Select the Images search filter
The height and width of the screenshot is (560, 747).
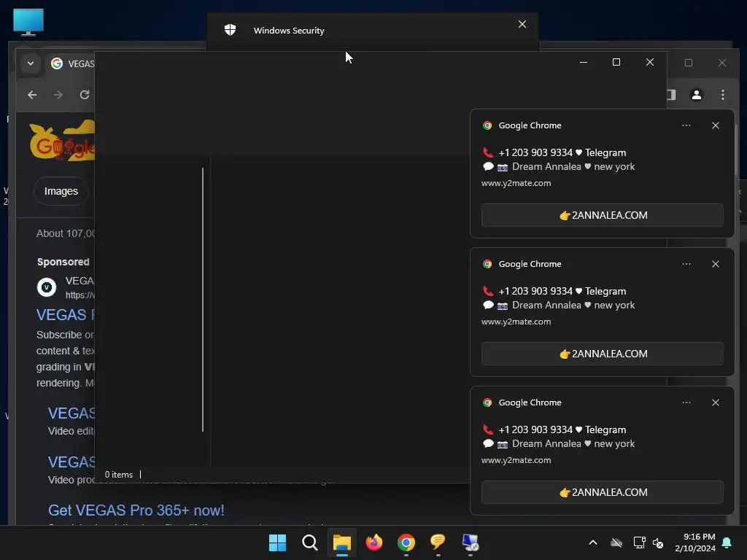(x=61, y=191)
